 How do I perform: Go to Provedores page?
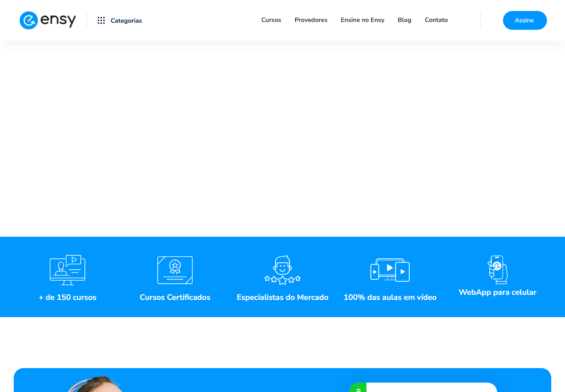point(311,20)
